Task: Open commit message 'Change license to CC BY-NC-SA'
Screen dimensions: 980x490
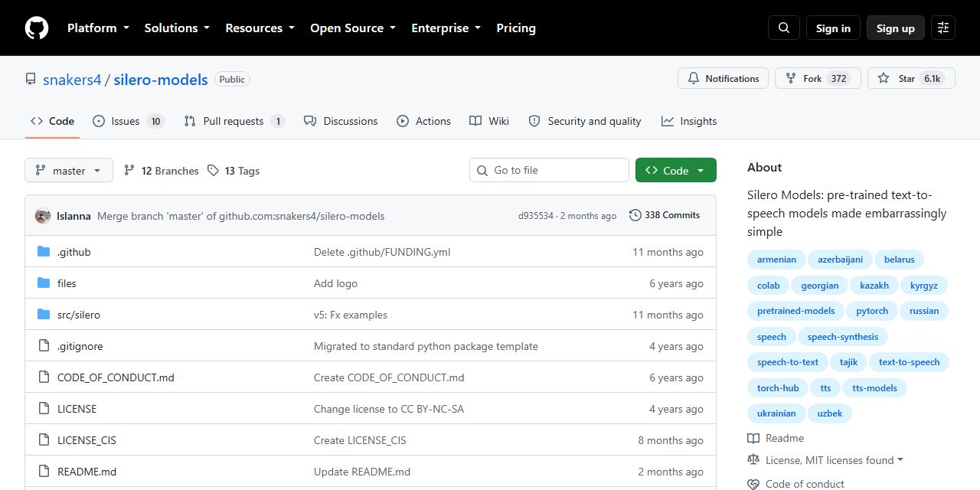Action: click(x=389, y=409)
